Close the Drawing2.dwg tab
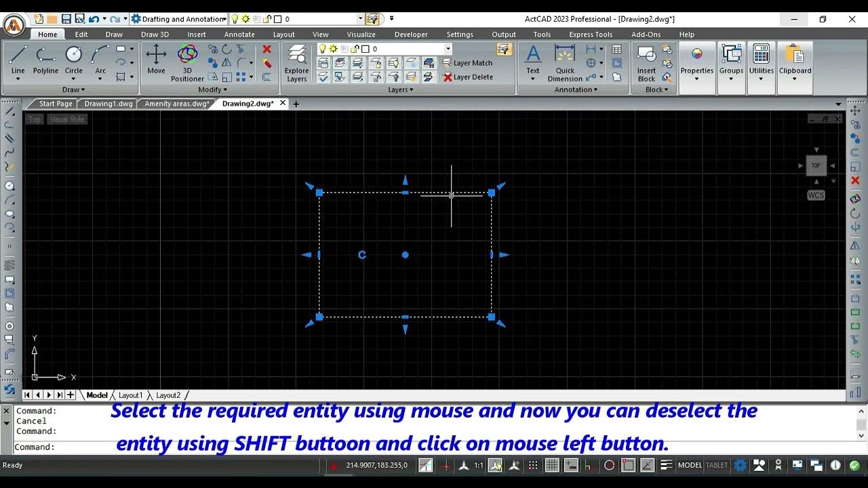Image resolution: width=868 pixels, height=488 pixels. pos(283,103)
